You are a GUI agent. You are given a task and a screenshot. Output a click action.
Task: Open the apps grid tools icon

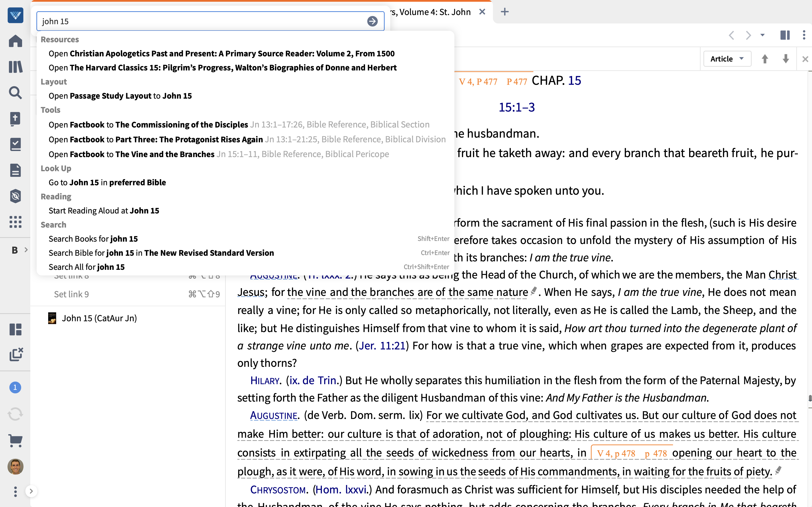point(15,222)
